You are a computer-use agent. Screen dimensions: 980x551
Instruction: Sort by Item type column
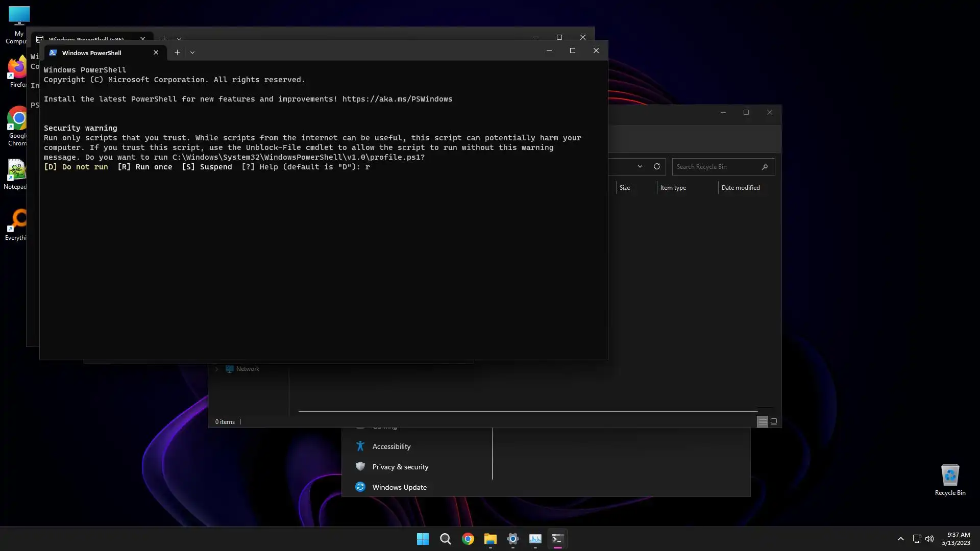[x=673, y=188]
